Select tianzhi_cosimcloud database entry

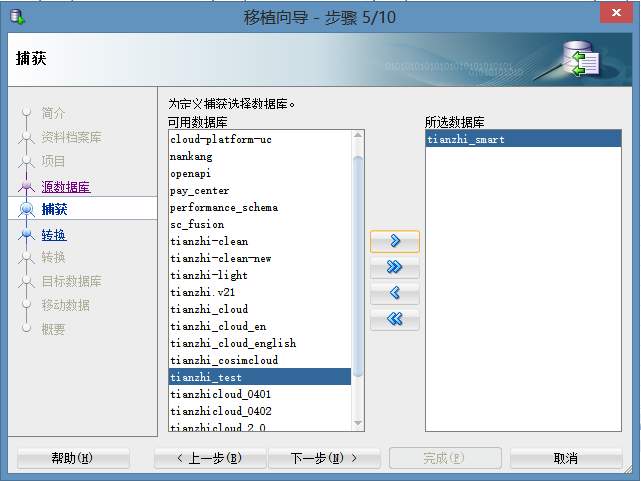(x=260, y=360)
